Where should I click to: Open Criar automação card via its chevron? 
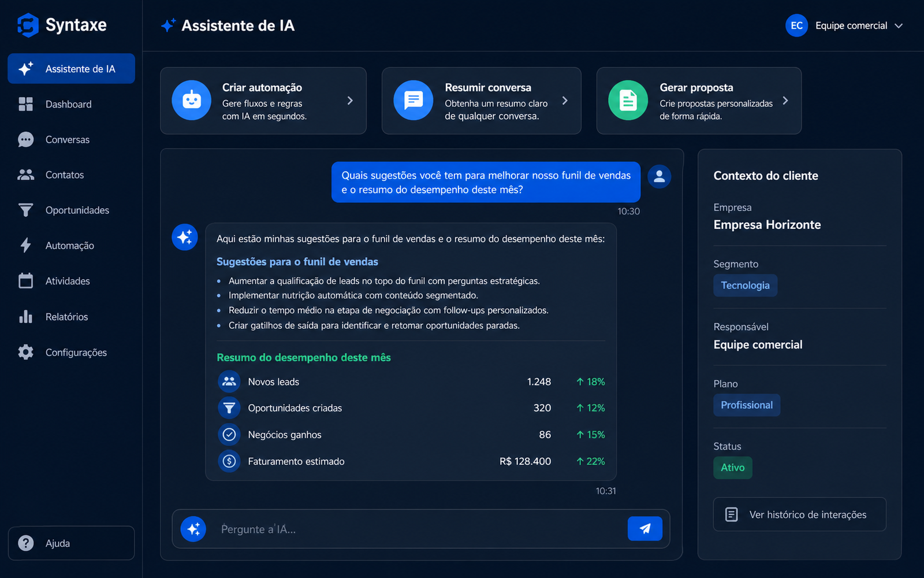coord(350,101)
